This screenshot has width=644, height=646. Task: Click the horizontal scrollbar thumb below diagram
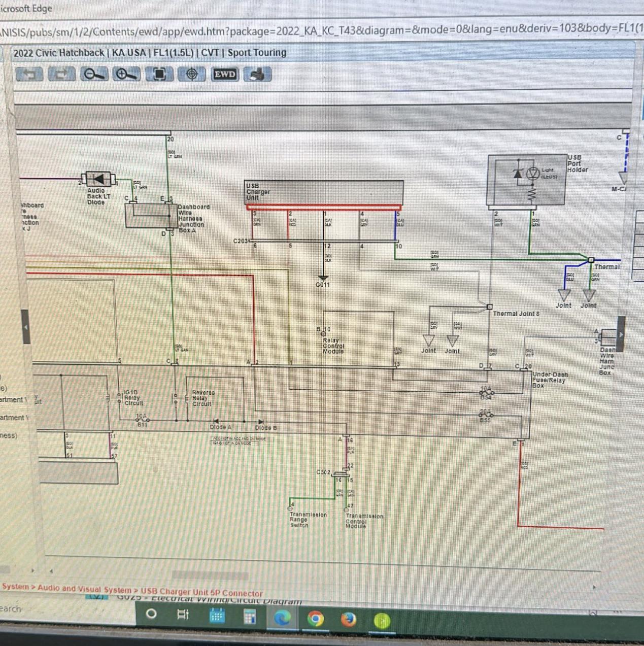click(x=210, y=575)
